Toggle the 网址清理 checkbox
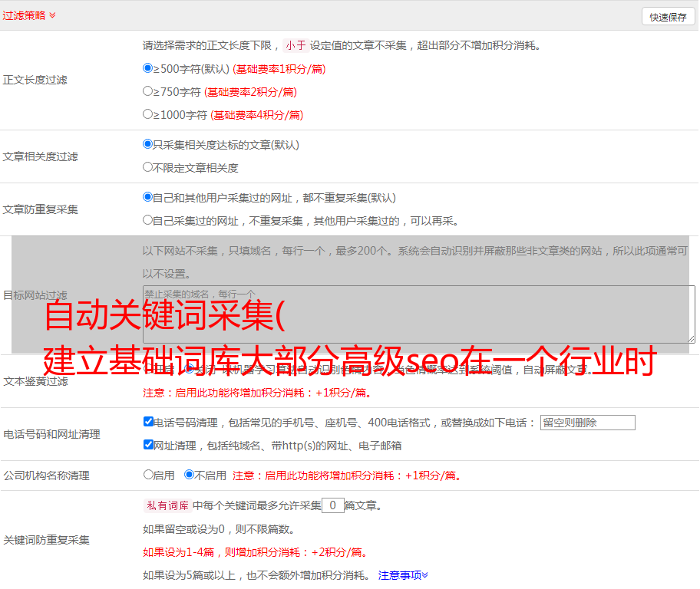The height and width of the screenshot is (589, 700). (149, 445)
